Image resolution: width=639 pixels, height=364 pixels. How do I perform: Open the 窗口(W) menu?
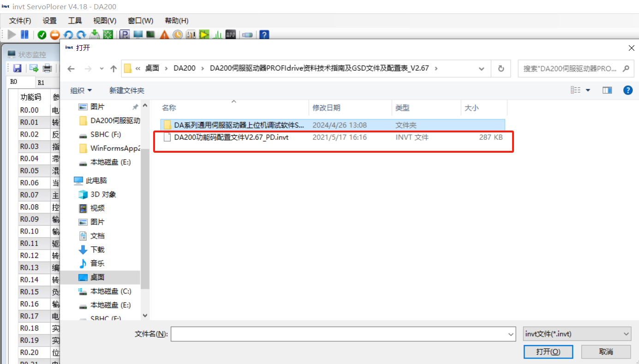(141, 21)
